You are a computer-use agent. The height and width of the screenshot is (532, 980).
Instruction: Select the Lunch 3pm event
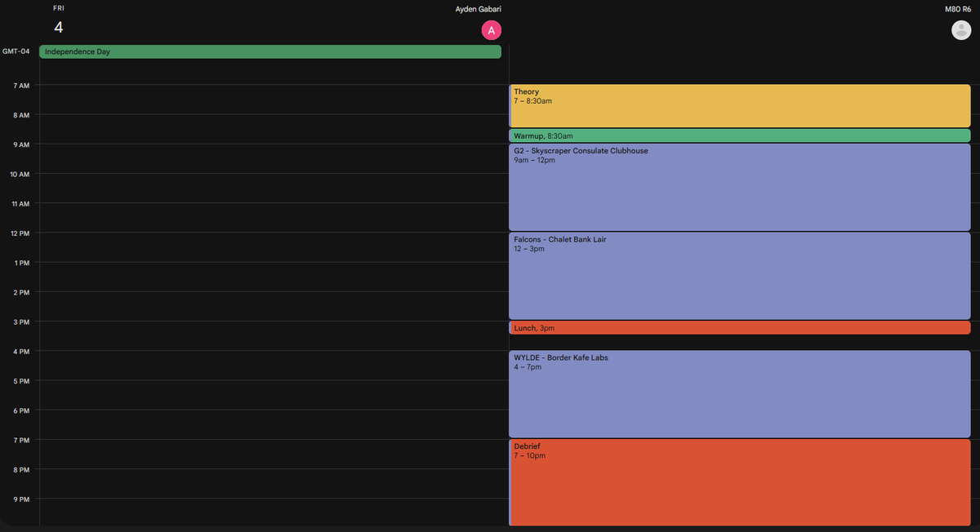pos(740,327)
